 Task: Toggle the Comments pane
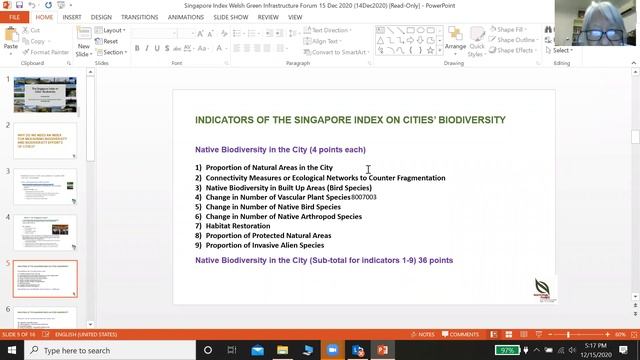click(x=460, y=334)
